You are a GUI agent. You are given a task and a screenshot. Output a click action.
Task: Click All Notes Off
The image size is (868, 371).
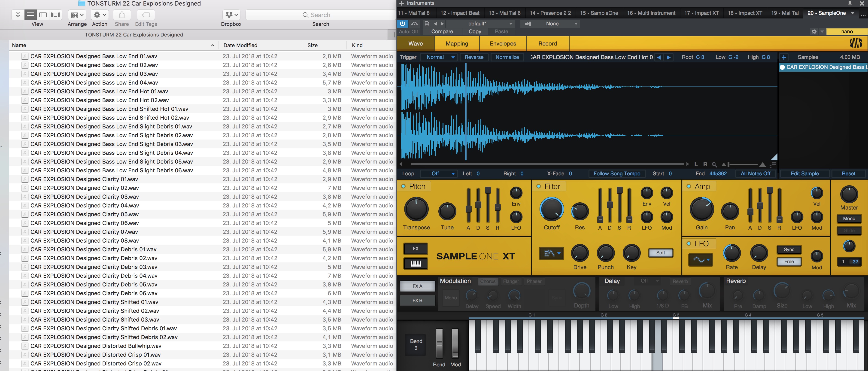755,173
